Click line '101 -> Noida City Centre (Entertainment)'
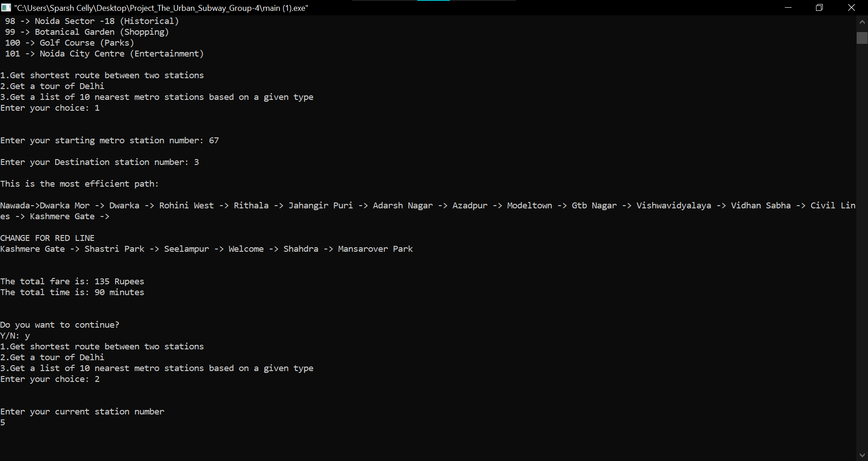Viewport: 868px width, 461px height. [104, 54]
